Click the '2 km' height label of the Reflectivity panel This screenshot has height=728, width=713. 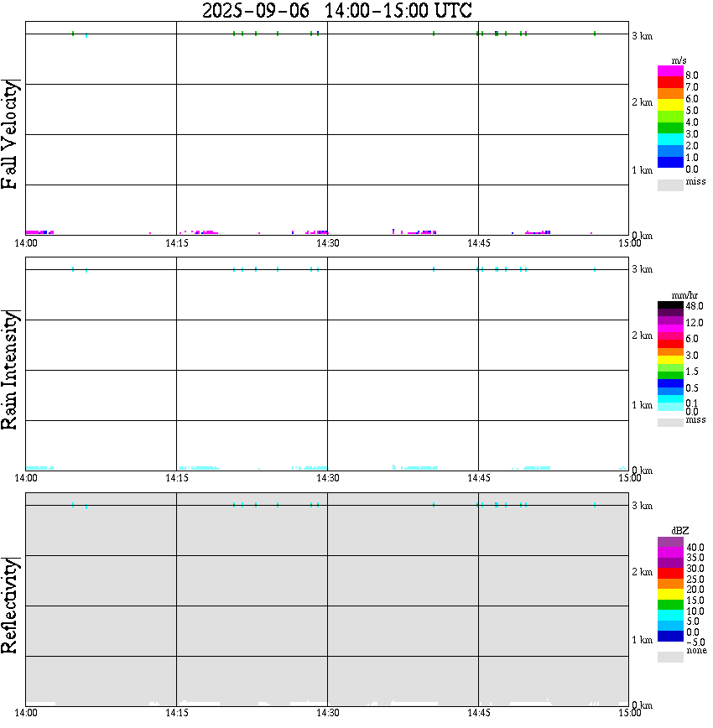coord(642,572)
